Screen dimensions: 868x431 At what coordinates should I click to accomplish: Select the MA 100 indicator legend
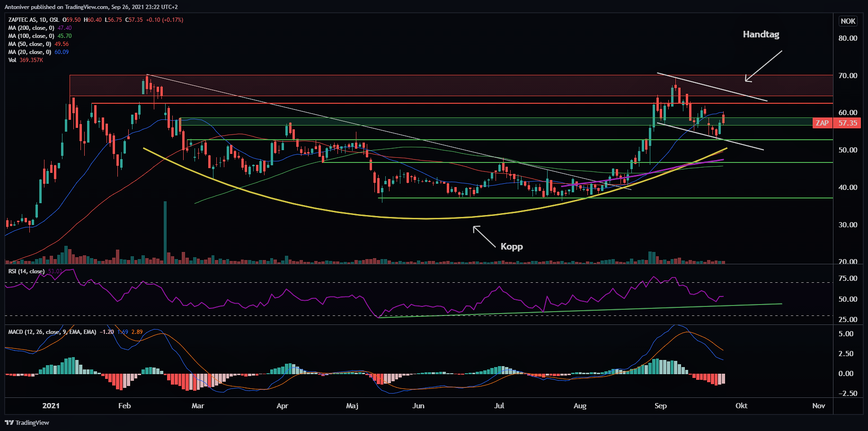[31, 36]
